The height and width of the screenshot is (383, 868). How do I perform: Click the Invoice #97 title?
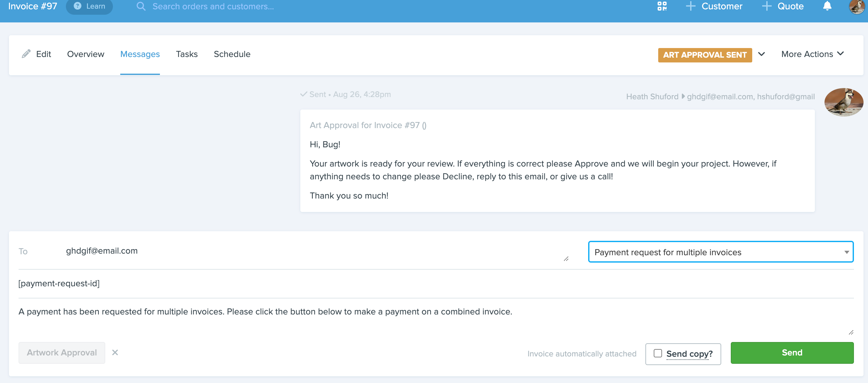click(32, 6)
